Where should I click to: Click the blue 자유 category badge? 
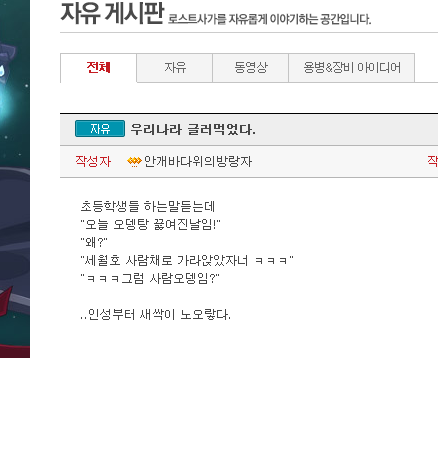(100, 129)
